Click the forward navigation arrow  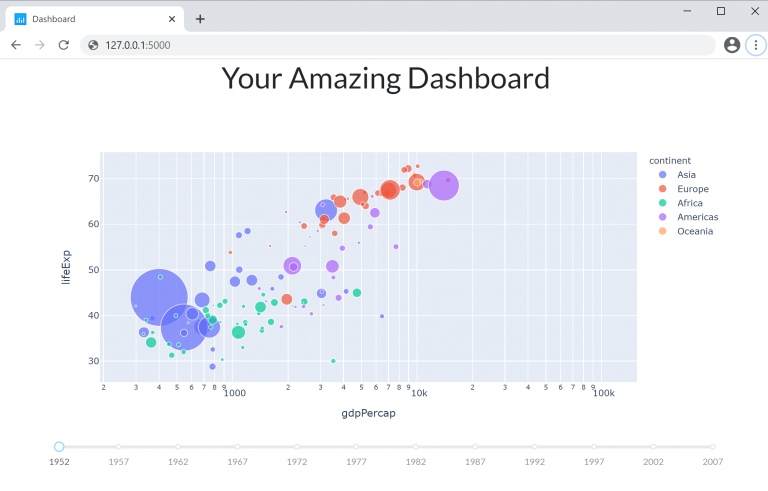pyautogui.click(x=40, y=45)
